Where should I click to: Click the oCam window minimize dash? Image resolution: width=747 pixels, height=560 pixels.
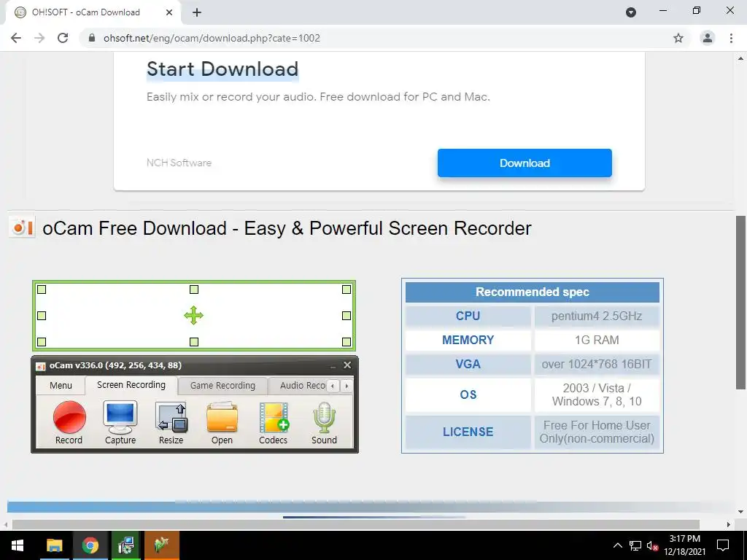point(333,366)
